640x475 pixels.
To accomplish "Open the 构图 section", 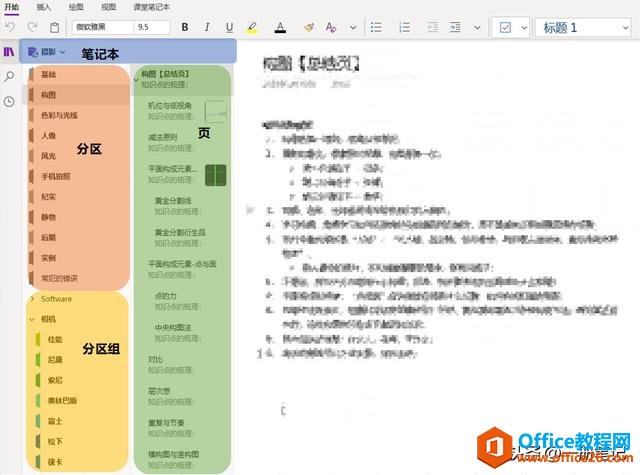I will pyautogui.click(x=80, y=95).
